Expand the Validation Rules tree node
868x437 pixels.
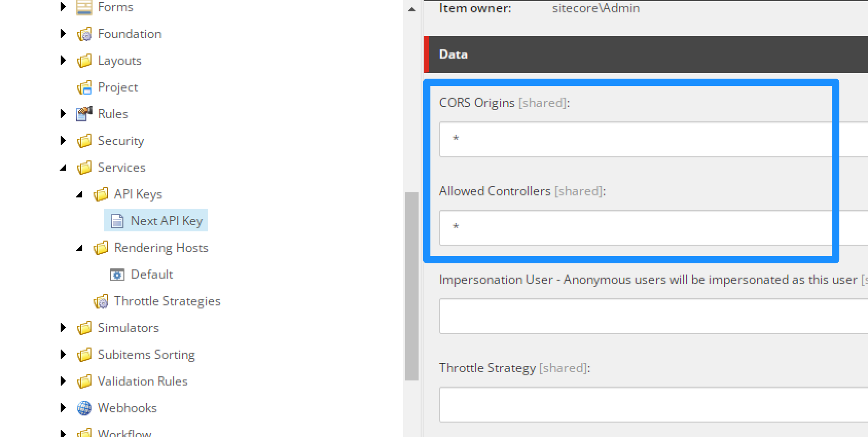[63, 381]
